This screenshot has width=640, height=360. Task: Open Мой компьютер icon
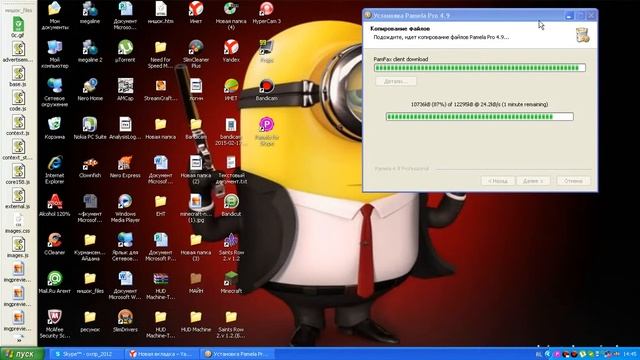55,53
